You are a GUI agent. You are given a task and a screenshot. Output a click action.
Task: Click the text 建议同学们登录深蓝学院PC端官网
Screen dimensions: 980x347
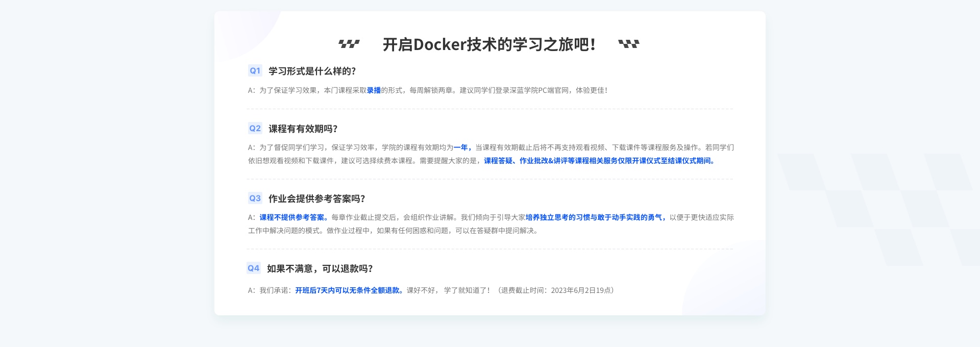[x=514, y=90]
